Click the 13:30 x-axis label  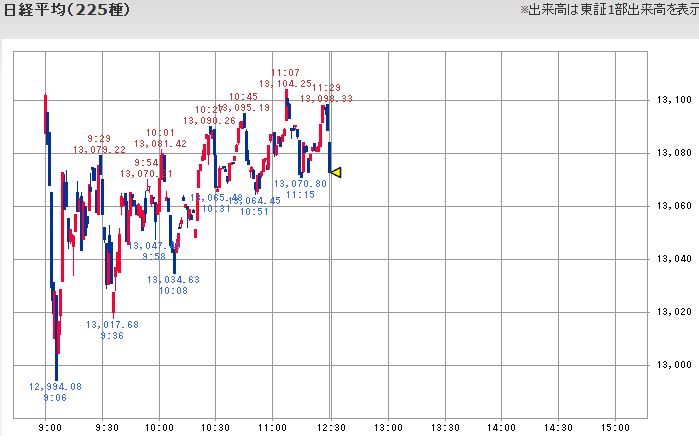(445, 428)
